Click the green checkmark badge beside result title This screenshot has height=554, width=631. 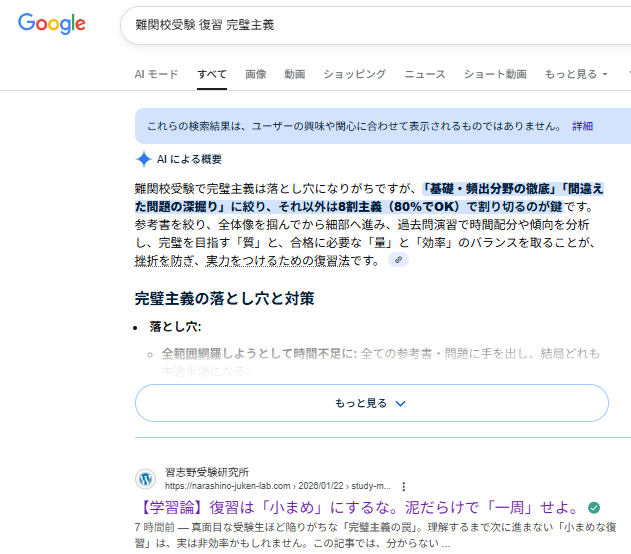595,507
